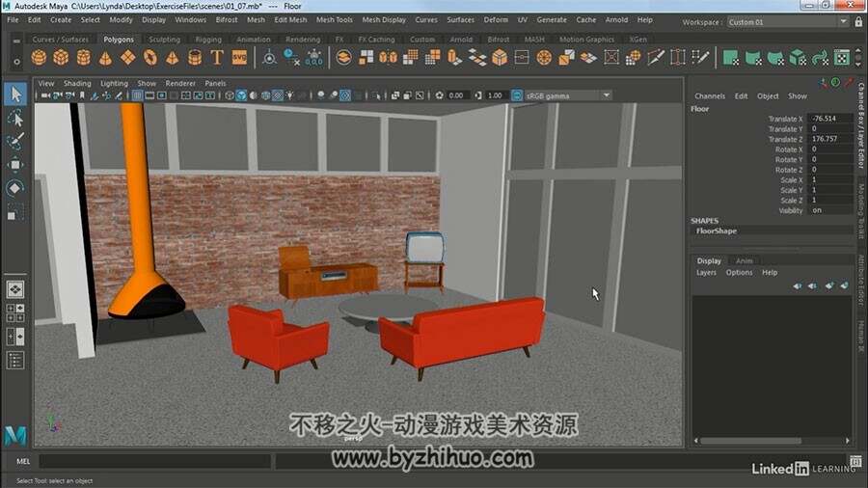
Task: Open camera Bookmarks icon in panel toolbar
Action: [x=82, y=95]
